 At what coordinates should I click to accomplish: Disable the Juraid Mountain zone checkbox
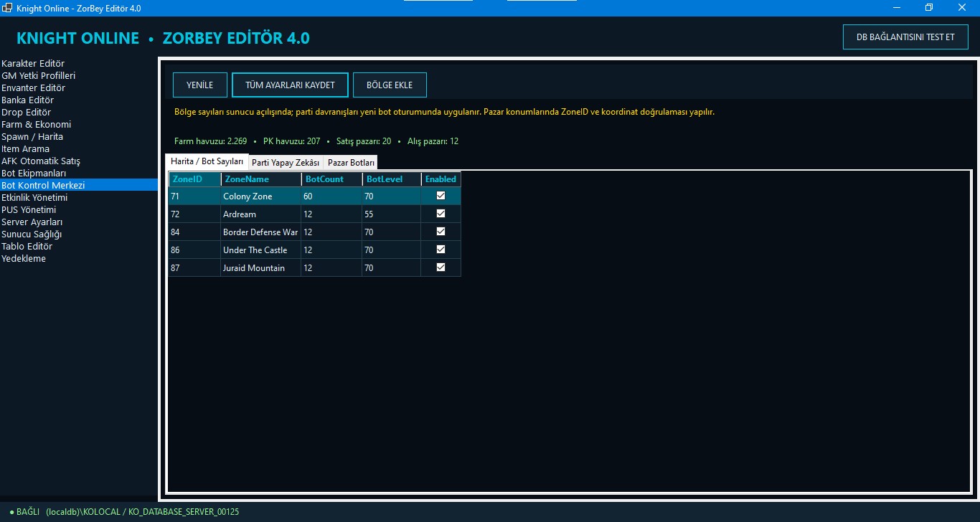440,267
